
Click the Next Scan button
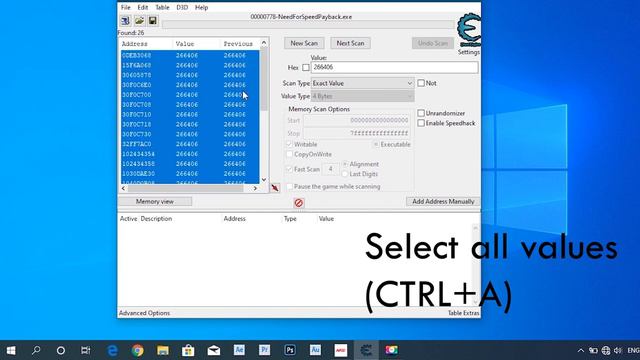[x=350, y=43]
